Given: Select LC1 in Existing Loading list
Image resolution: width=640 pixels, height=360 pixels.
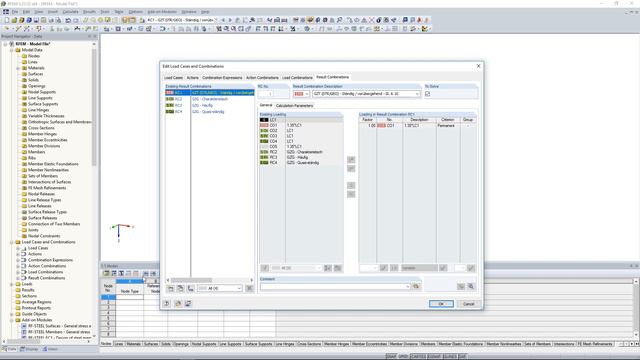Looking at the screenshot, I should (x=301, y=120).
